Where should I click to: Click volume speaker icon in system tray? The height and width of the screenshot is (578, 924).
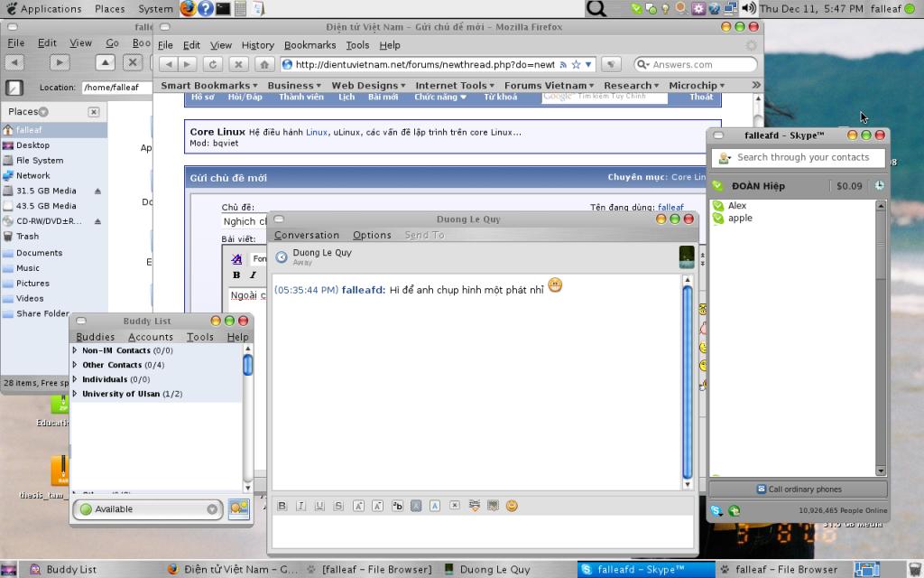748,8
